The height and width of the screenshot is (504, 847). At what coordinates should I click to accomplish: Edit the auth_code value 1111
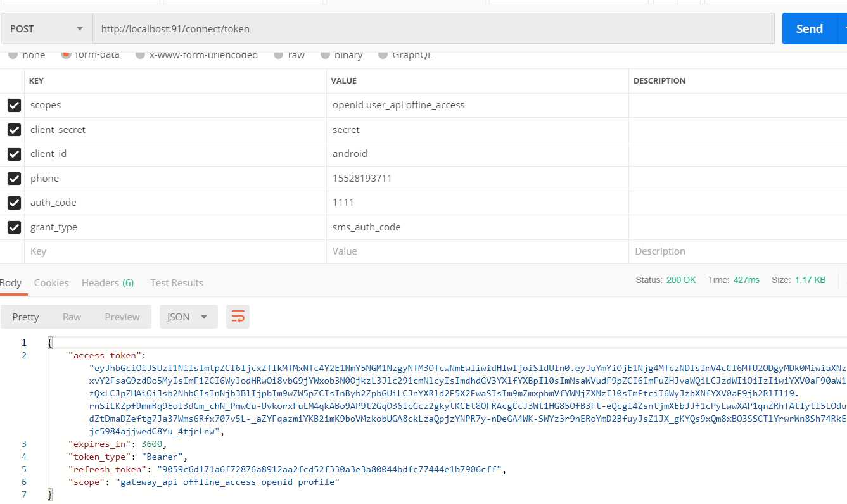[478, 203]
